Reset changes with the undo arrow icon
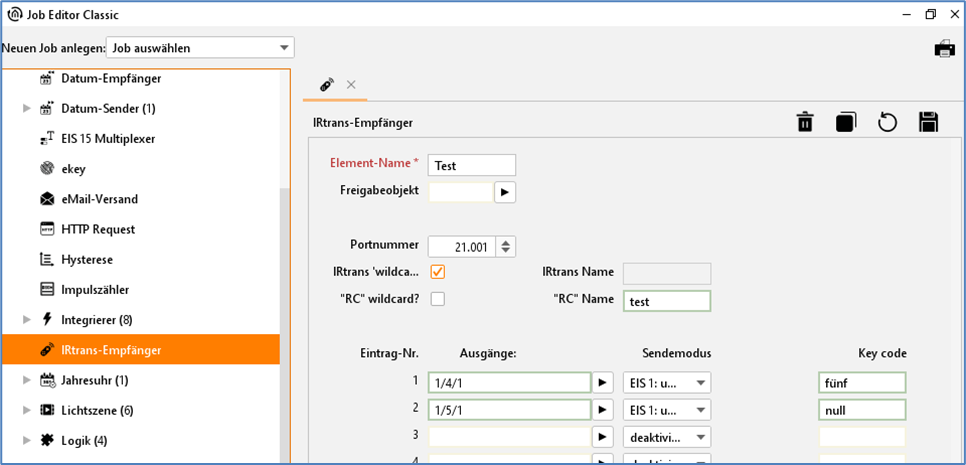966x465 pixels. point(887,122)
